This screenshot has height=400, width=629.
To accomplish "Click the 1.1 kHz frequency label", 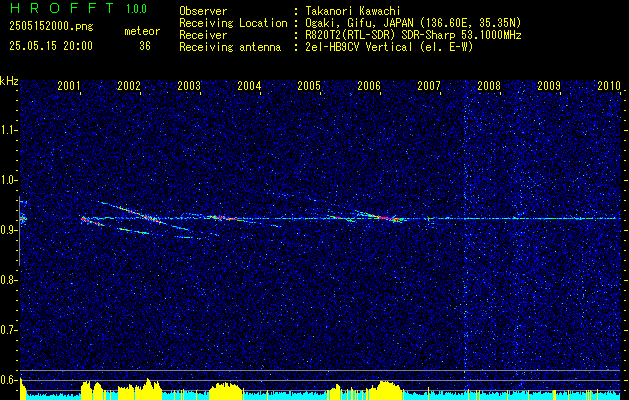I will click(x=9, y=130).
